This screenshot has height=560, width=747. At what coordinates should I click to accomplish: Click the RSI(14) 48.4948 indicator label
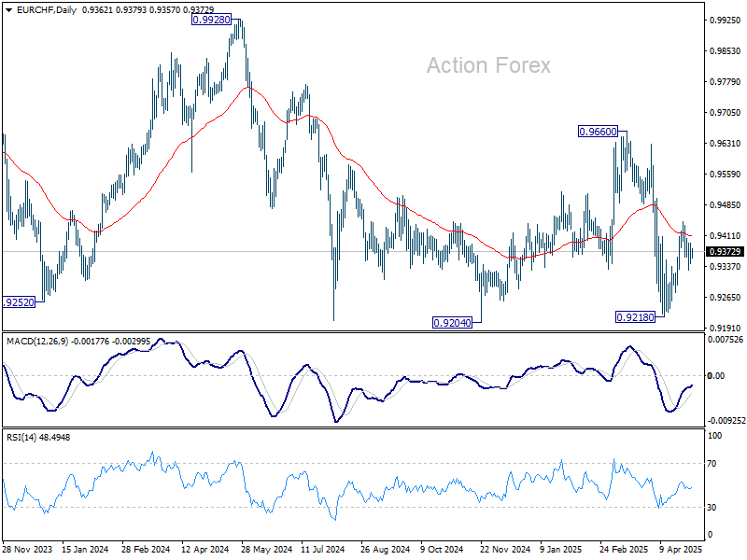pos(38,437)
